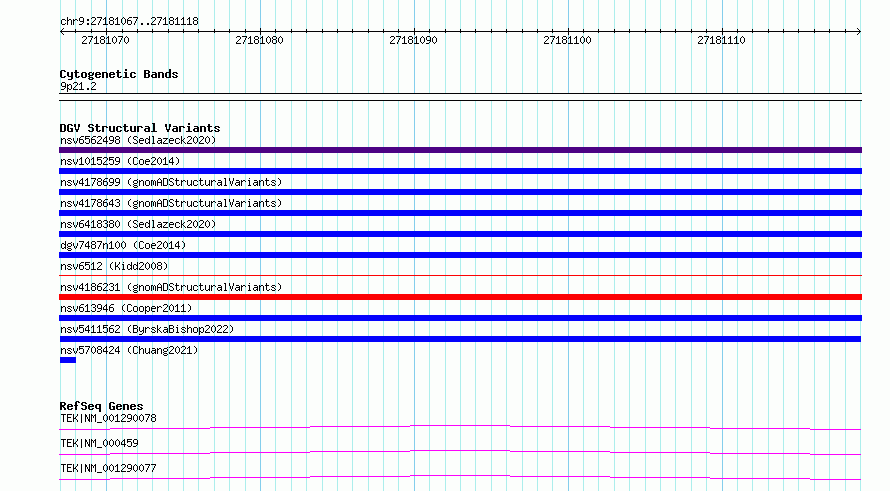Select nsv5708424 (Chuang2021) label

pos(129,350)
